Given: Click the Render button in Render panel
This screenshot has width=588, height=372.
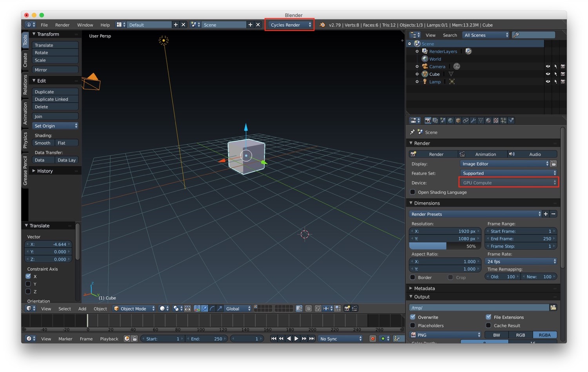Looking at the screenshot, I should pos(433,154).
